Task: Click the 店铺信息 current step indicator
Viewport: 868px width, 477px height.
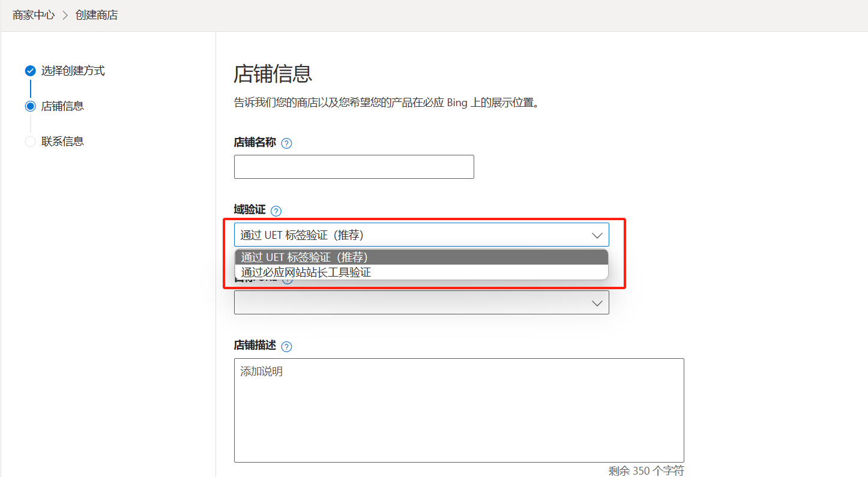Action: [x=30, y=106]
